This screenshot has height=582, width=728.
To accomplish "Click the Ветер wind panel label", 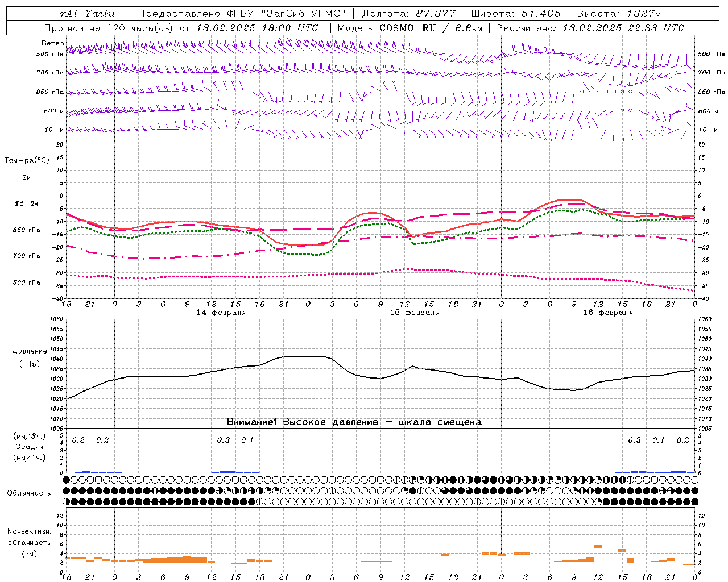I will point(52,43).
